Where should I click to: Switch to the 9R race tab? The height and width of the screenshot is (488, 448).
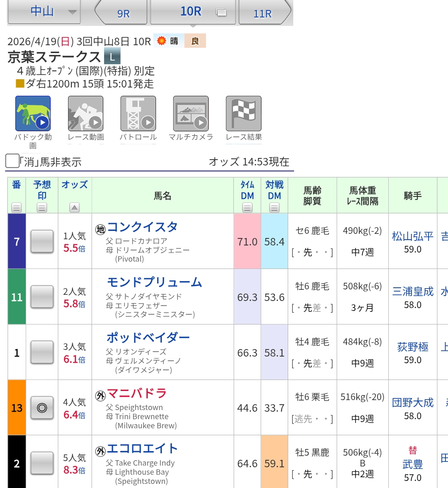(x=123, y=14)
